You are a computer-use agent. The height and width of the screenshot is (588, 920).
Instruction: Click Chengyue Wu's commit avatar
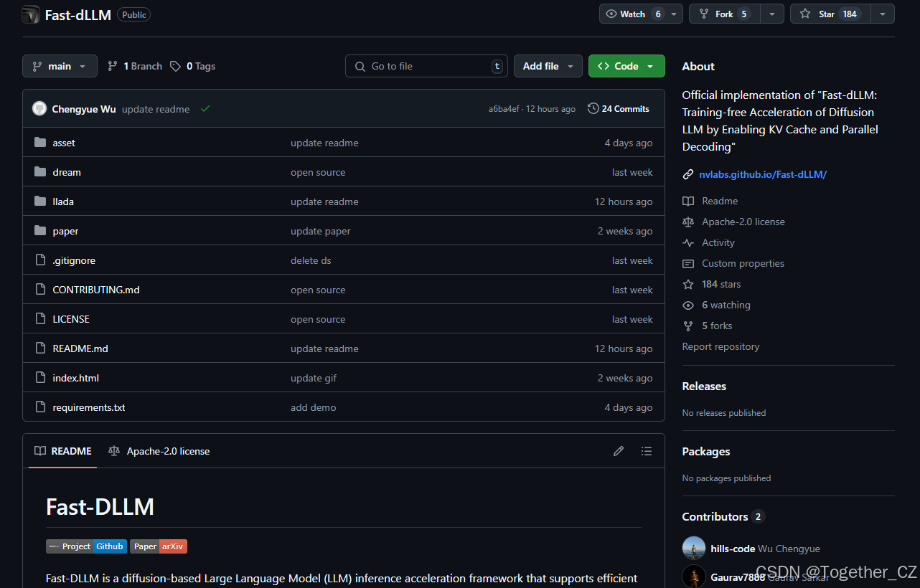click(x=39, y=109)
